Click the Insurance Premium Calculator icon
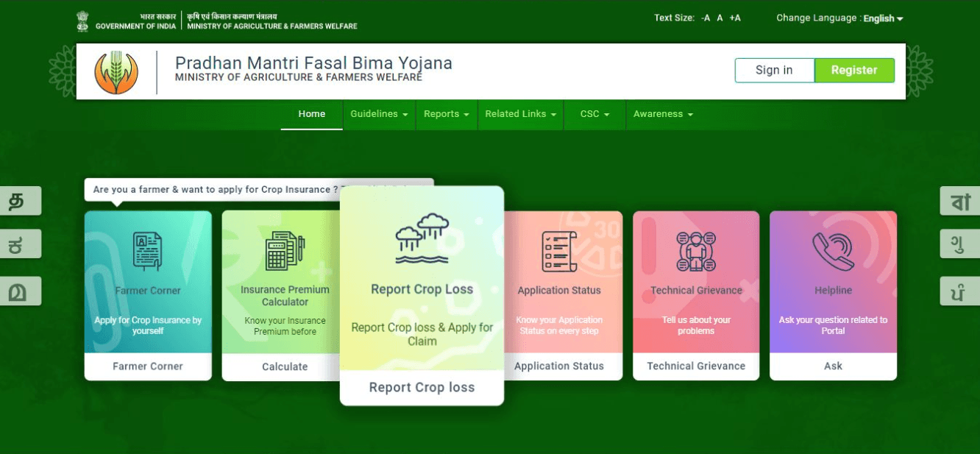The width and height of the screenshot is (980, 454). pos(285,251)
